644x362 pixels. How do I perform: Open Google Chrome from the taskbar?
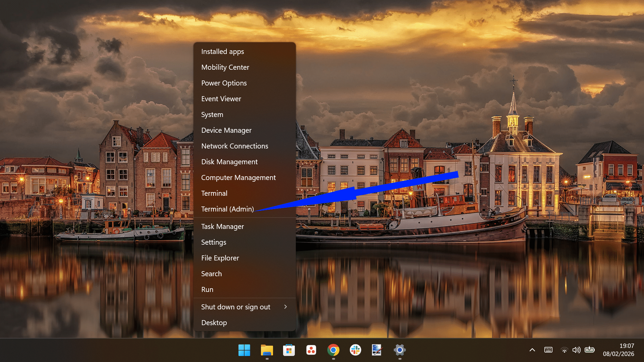pos(333,350)
